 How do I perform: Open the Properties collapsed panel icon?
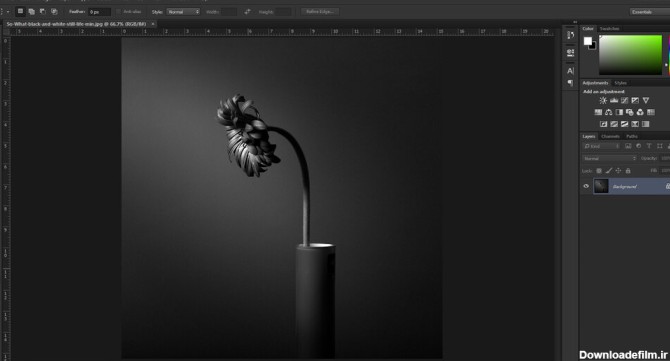[x=570, y=53]
